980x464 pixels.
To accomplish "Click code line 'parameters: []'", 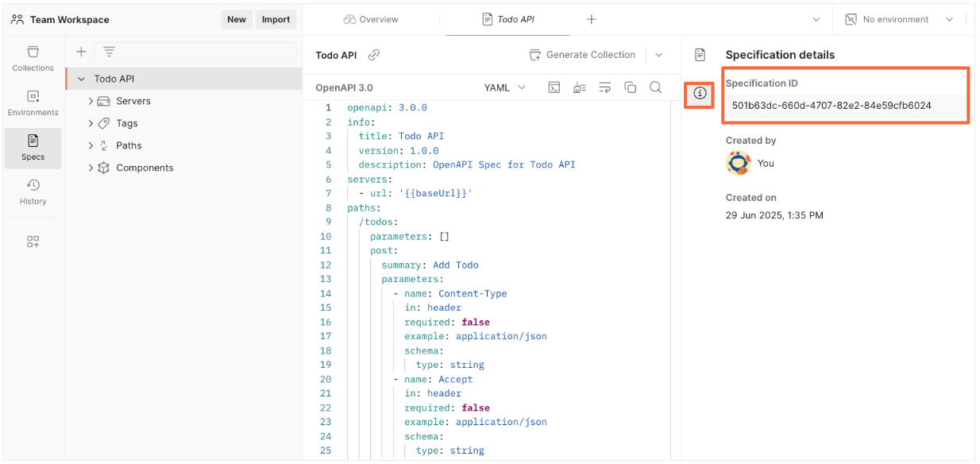I will click(x=410, y=236).
